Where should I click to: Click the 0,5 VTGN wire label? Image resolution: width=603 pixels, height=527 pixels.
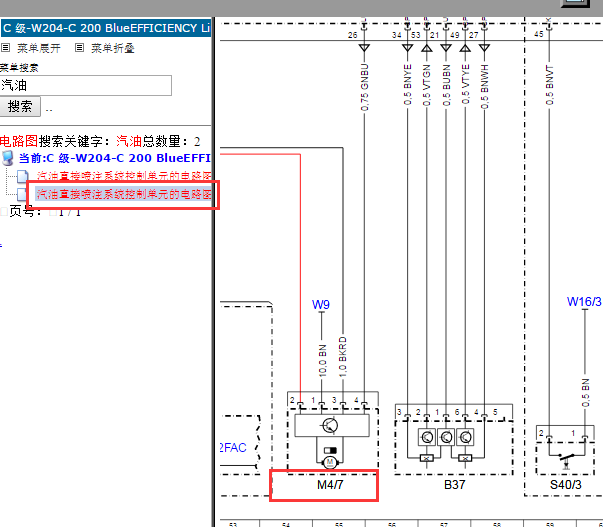pyautogui.click(x=426, y=85)
